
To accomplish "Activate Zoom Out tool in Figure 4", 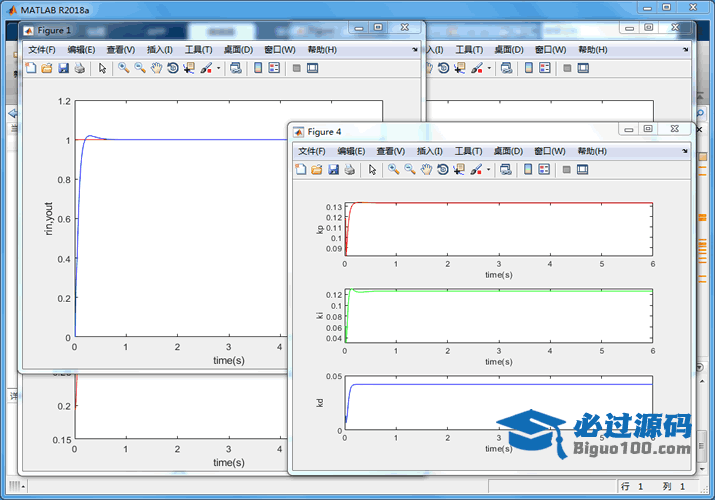I will coord(409,170).
